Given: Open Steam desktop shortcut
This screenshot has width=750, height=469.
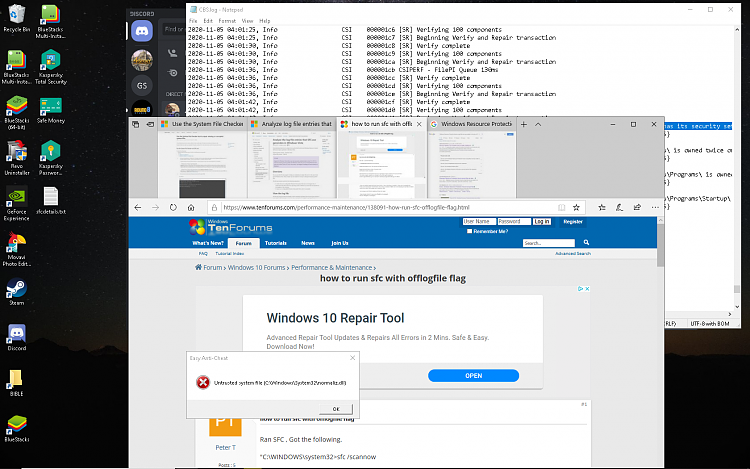Looking at the screenshot, I should 17,292.
